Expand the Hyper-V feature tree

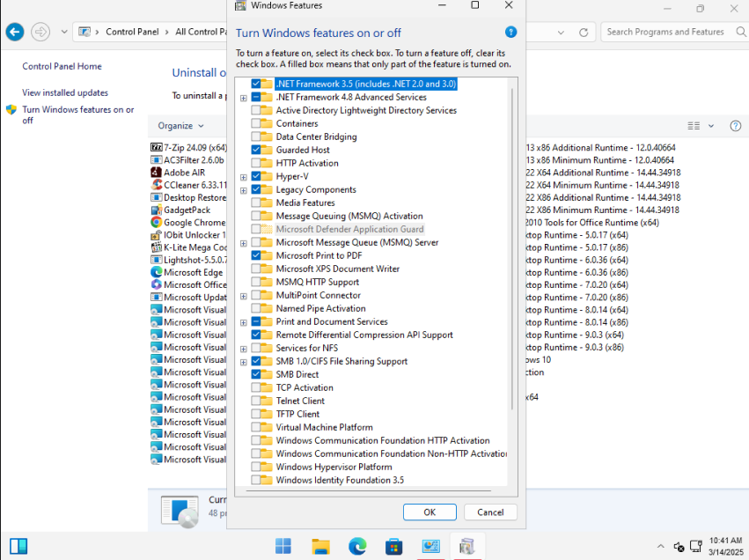coord(244,177)
